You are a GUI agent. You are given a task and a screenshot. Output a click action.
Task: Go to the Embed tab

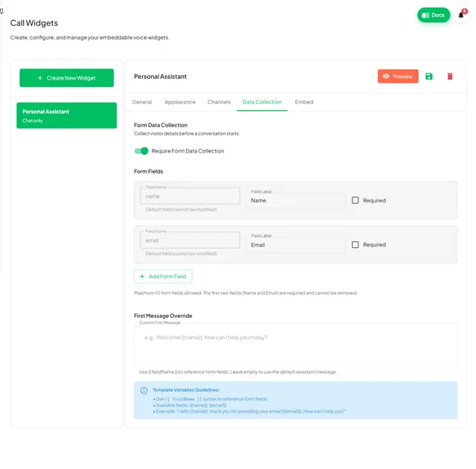(x=304, y=102)
